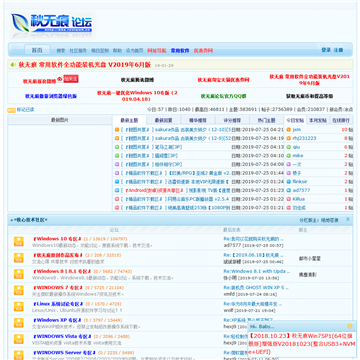The width and height of the screenshot is (360, 360).
Task: Collapse the core technology community section
Action: point(348,220)
